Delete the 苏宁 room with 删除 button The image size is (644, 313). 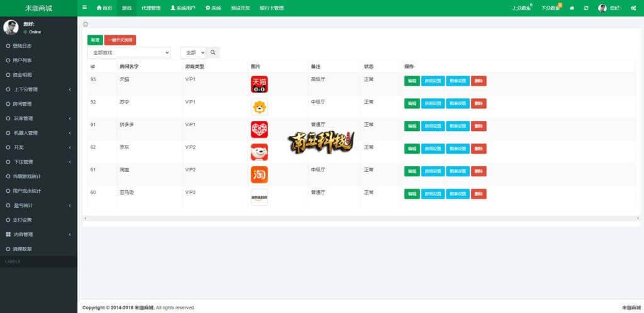point(479,103)
